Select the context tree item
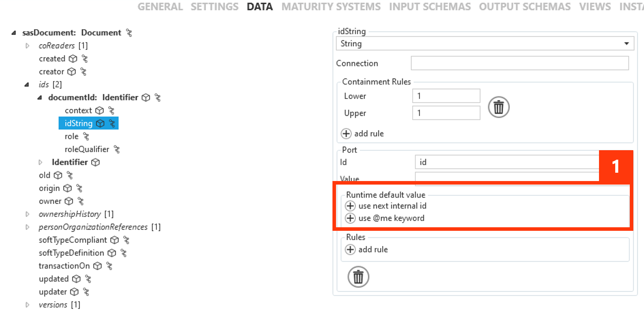The width and height of the screenshot is (644, 332). [x=78, y=111]
